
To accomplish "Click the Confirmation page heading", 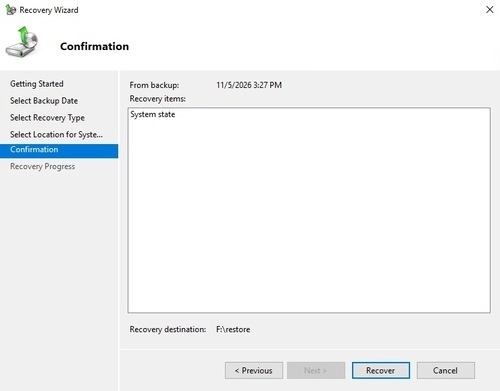I will point(95,46).
